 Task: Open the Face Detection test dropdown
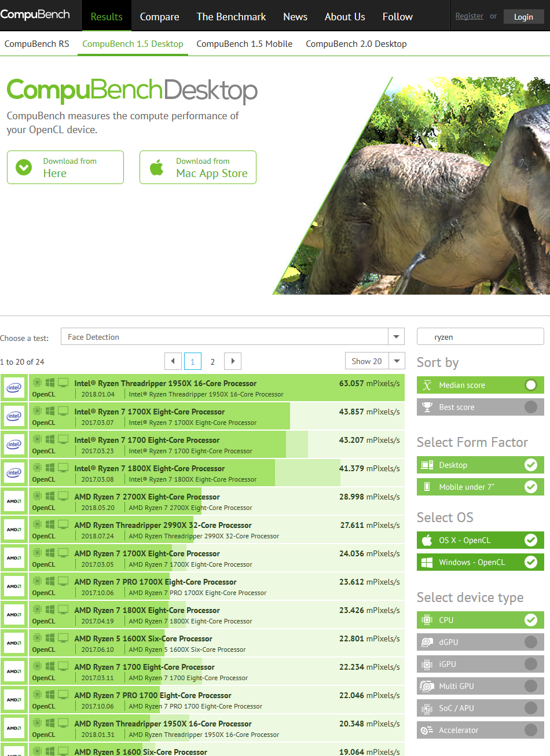point(233,337)
